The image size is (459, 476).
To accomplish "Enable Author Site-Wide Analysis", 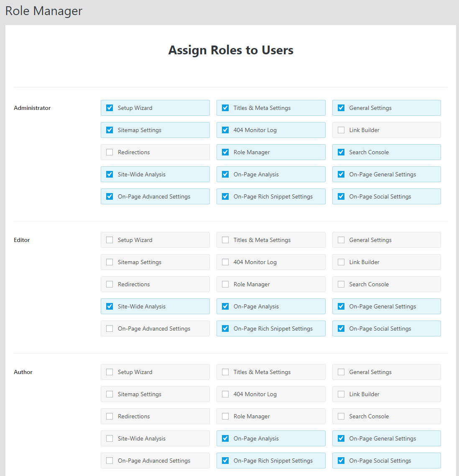I will coord(110,438).
